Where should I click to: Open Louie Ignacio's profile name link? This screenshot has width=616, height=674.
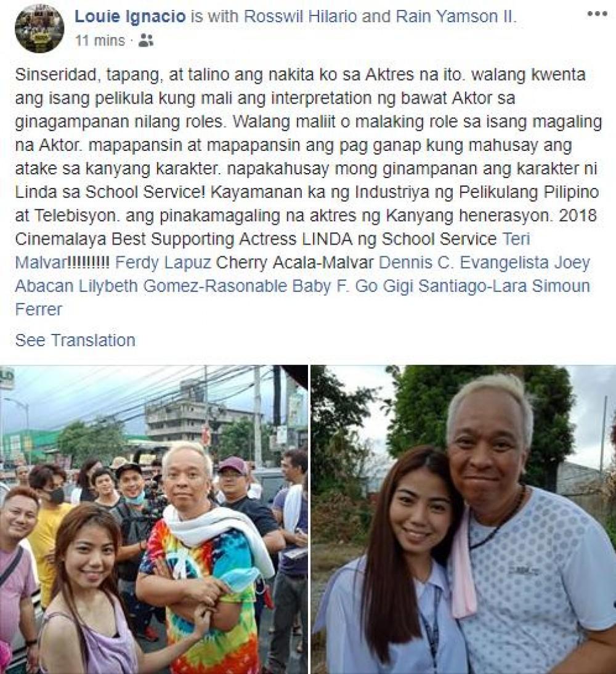tap(130, 17)
